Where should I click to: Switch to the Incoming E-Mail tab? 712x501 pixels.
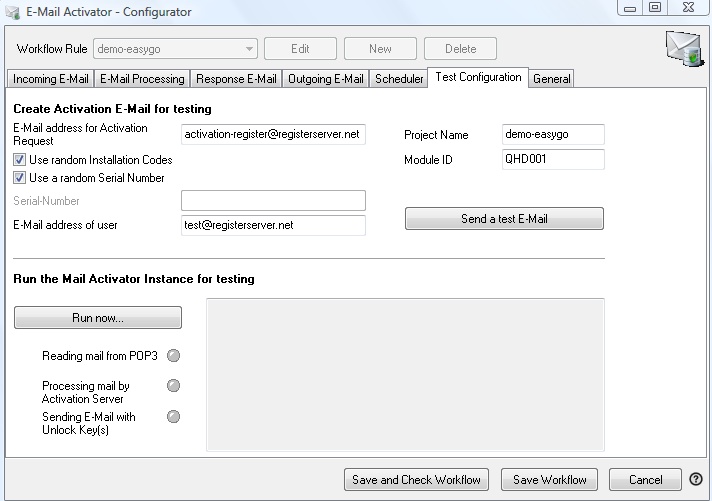pyautogui.click(x=50, y=79)
